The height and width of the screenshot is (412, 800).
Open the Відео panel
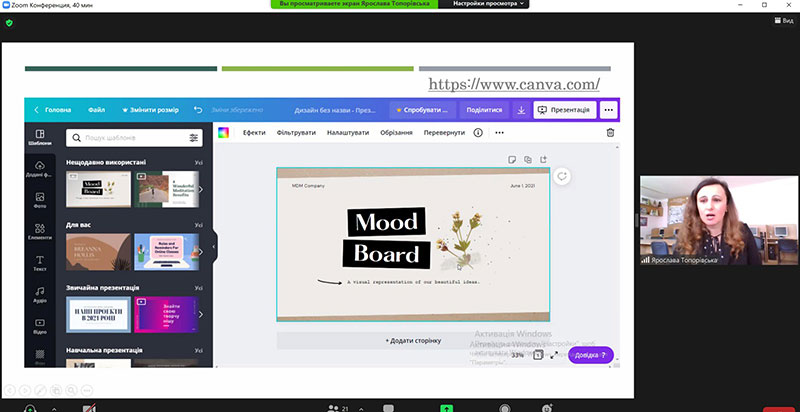[x=40, y=326]
